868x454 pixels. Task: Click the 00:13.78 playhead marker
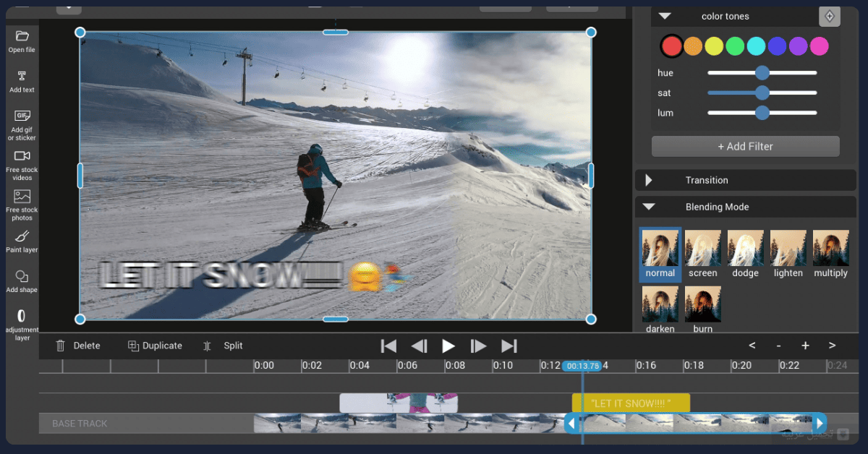[582, 366]
